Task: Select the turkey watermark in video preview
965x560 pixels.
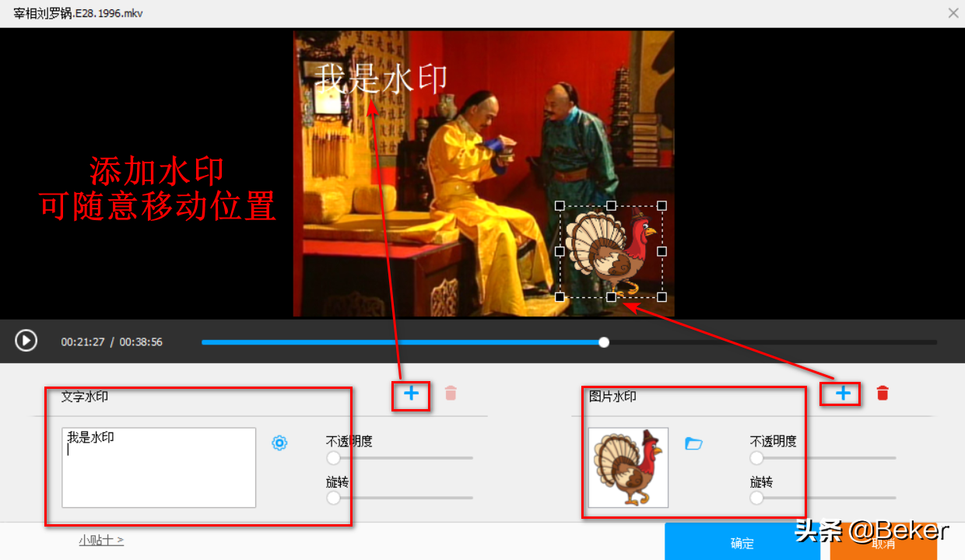Action: tap(611, 251)
